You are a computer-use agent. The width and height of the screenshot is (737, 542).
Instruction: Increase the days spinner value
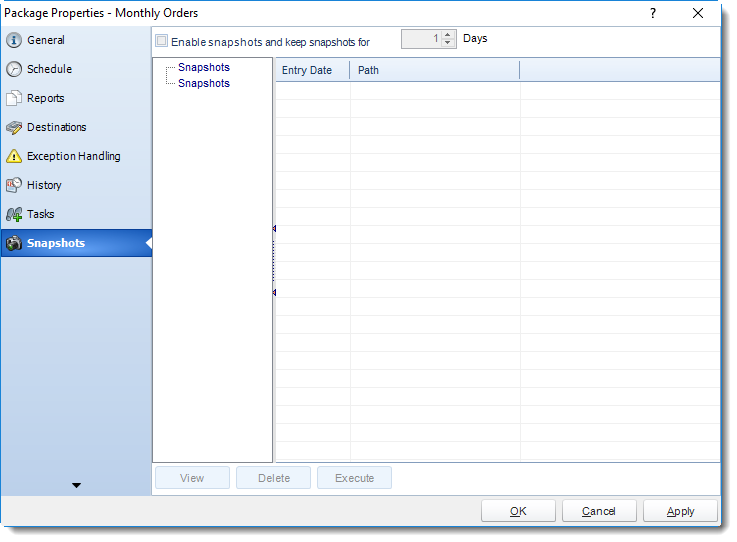click(x=448, y=35)
